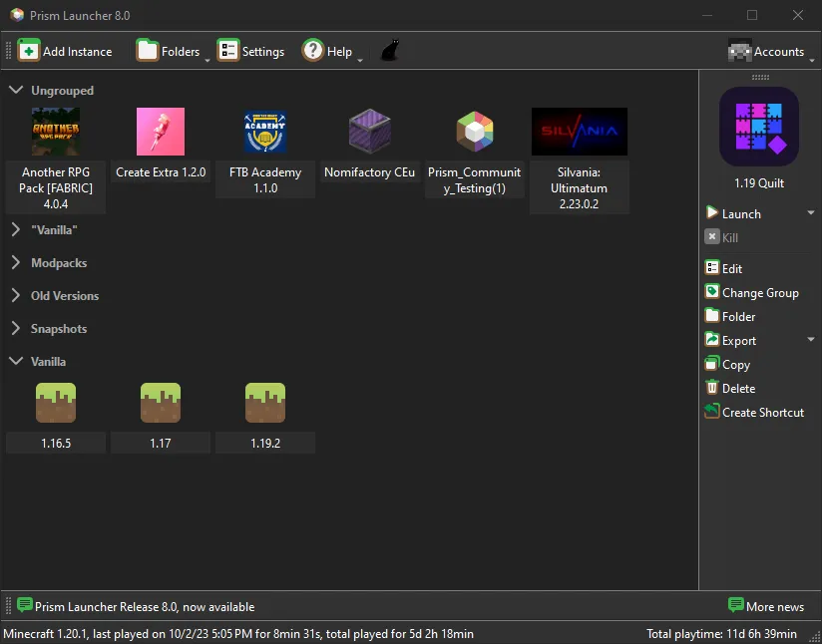Image resolution: width=822 pixels, height=644 pixels.
Task: Select the Create Extra 1.2.0 instance icon
Action: click(161, 132)
